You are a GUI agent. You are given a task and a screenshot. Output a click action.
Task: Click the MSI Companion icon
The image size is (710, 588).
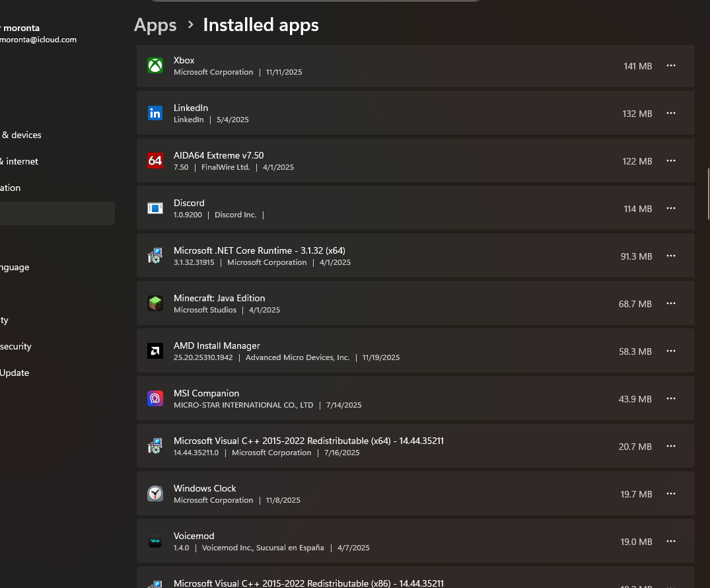(155, 399)
